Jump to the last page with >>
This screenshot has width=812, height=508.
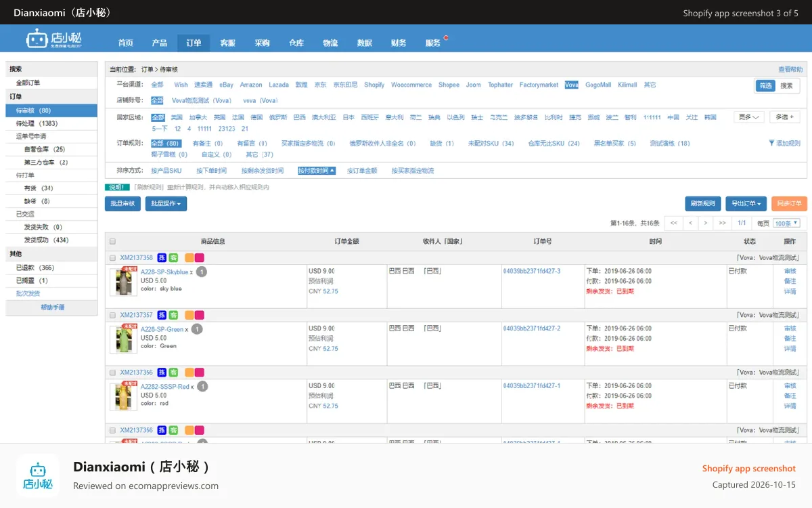point(722,223)
